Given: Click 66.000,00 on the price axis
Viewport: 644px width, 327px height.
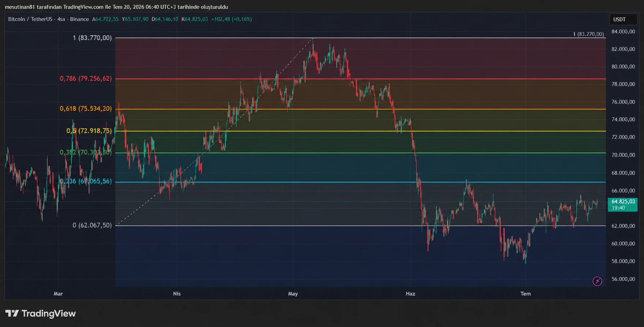Looking at the screenshot, I should [x=623, y=191].
